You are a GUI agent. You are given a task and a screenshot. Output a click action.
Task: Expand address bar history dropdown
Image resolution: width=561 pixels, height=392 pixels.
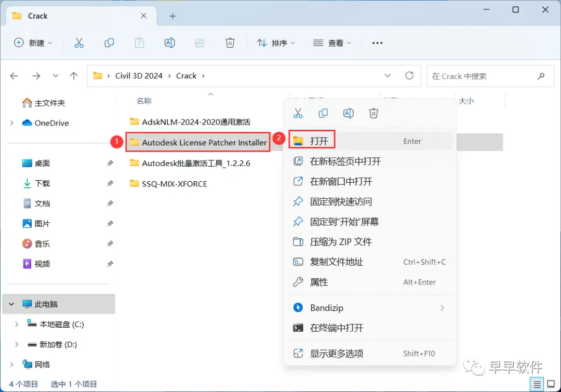pos(388,76)
